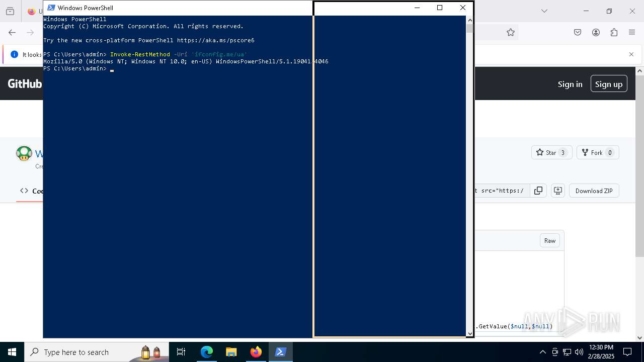Open network status tray icon

click(567, 352)
